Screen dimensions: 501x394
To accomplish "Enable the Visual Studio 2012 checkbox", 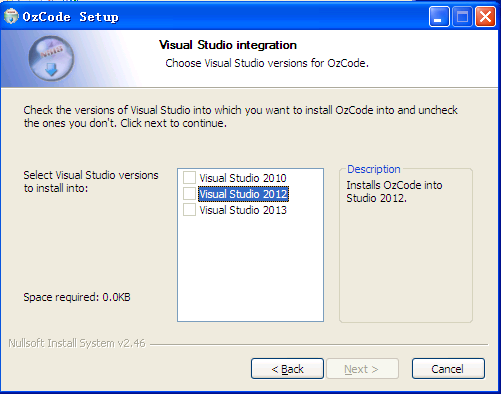I will pos(189,194).
